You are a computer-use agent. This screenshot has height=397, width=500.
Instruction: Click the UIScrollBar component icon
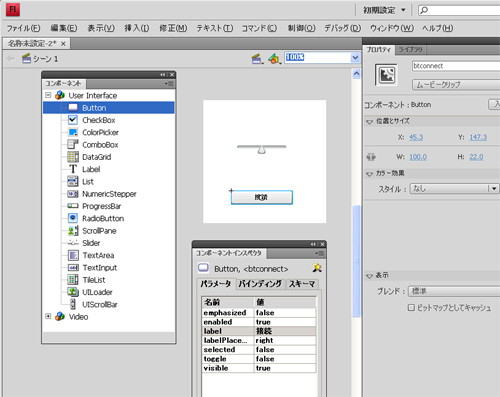click(x=73, y=304)
